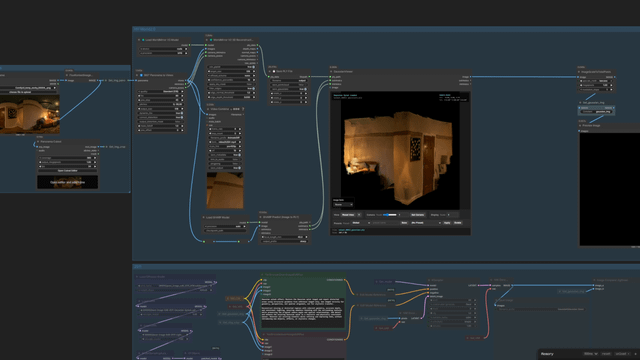
Task: Open image fields dropdown inside 3D viewer
Action: coord(343,204)
